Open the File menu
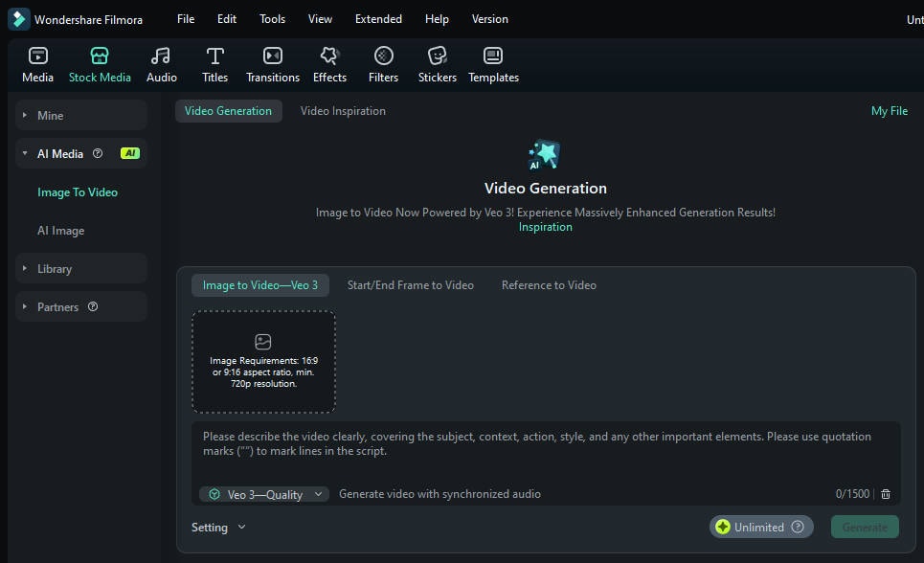The image size is (924, 563). point(186,19)
